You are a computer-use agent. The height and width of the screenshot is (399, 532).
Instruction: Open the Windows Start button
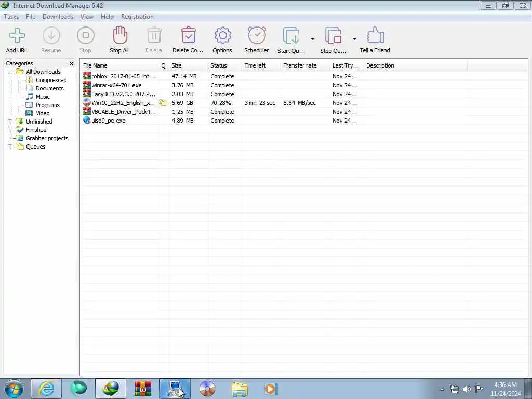coord(14,389)
